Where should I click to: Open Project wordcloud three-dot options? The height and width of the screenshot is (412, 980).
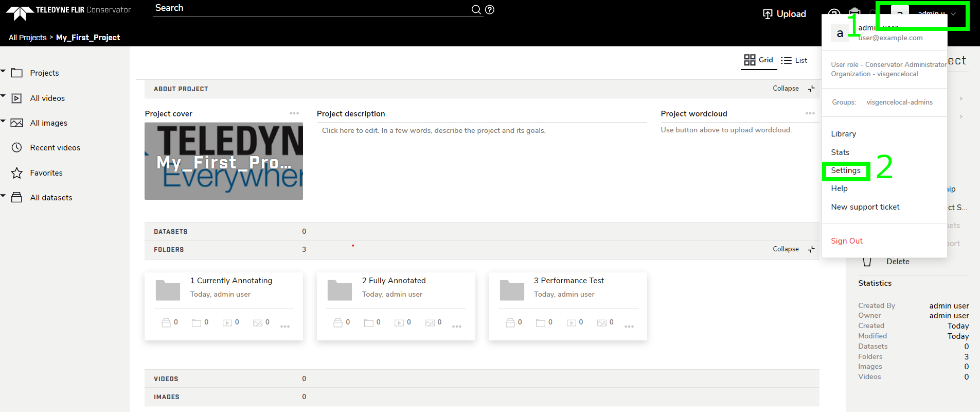[810, 113]
